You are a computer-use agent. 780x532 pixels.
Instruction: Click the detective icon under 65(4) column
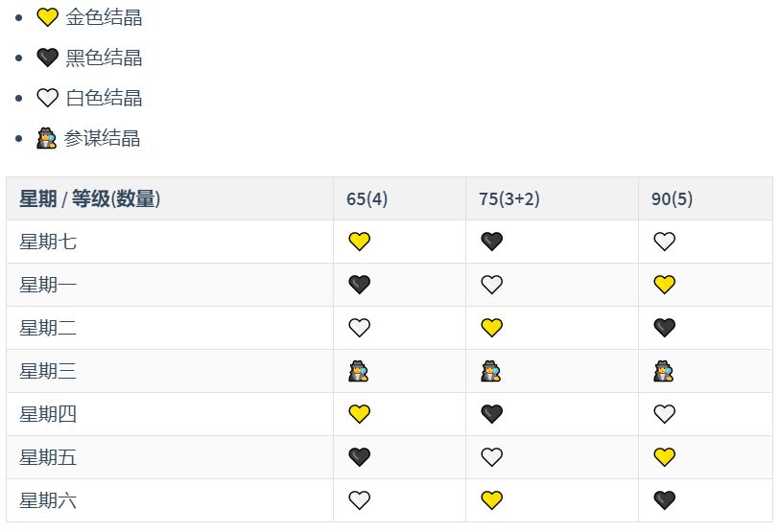click(358, 371)
